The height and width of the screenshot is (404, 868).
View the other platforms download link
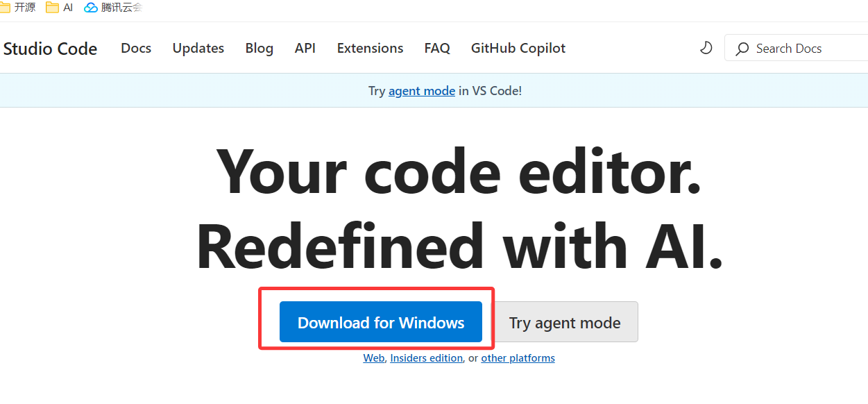518,358
